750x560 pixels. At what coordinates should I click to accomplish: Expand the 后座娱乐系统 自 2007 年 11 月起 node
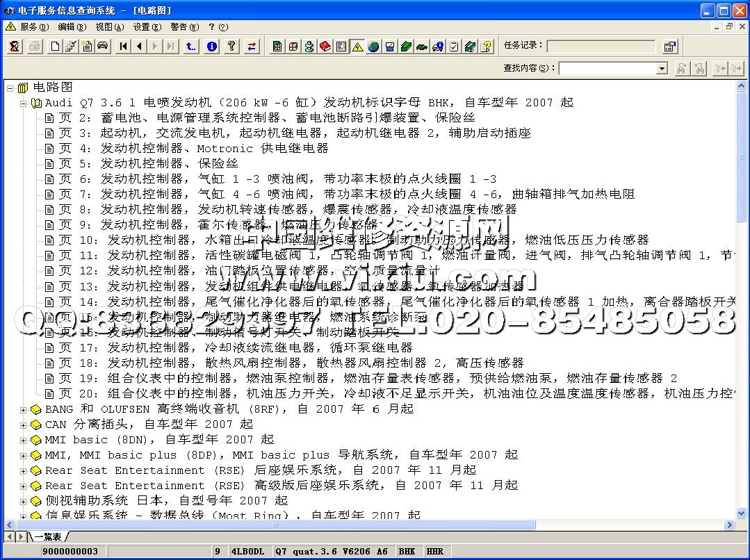[23, 471]
